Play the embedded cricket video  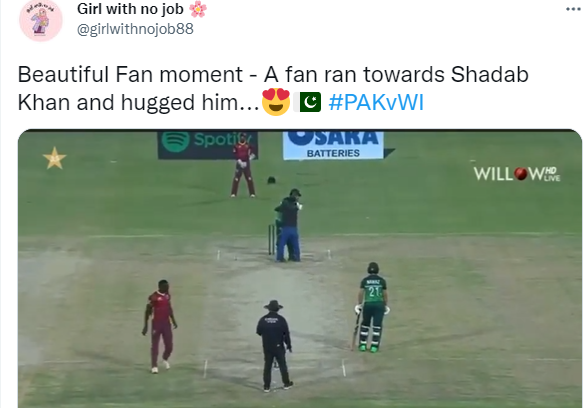point(300,268)
